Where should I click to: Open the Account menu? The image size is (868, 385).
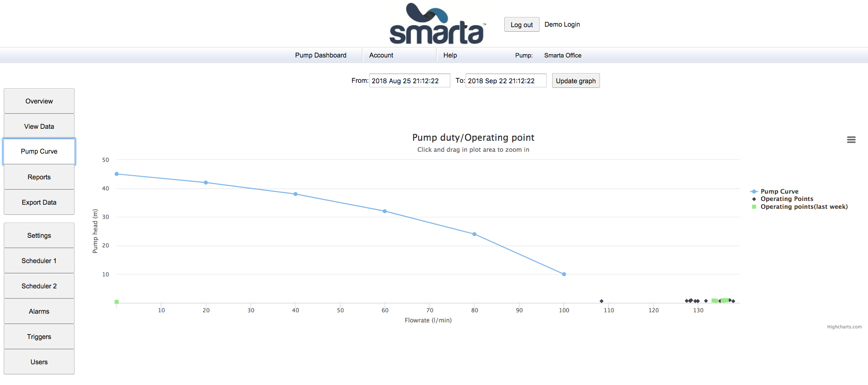pyautogui.click(x=381, y=55)
